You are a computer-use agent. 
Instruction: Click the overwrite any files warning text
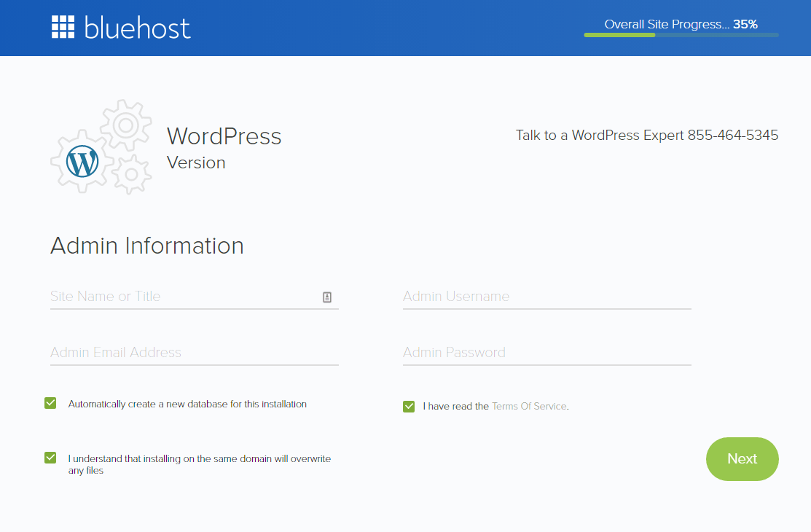199,464
